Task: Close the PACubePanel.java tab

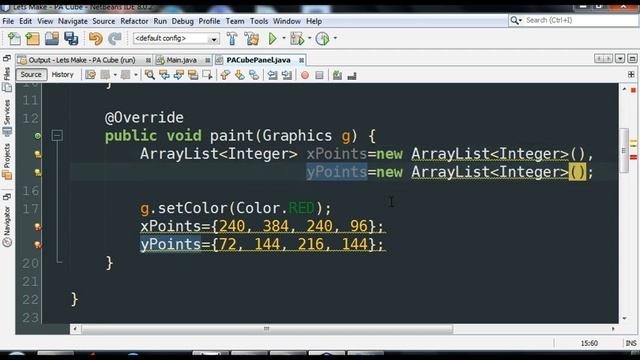Action: 301,60
